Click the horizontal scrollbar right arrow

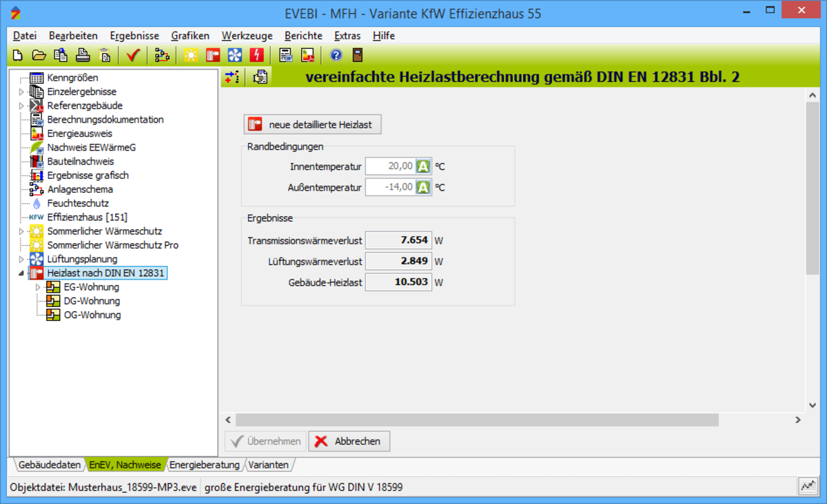tap(798, 420)
